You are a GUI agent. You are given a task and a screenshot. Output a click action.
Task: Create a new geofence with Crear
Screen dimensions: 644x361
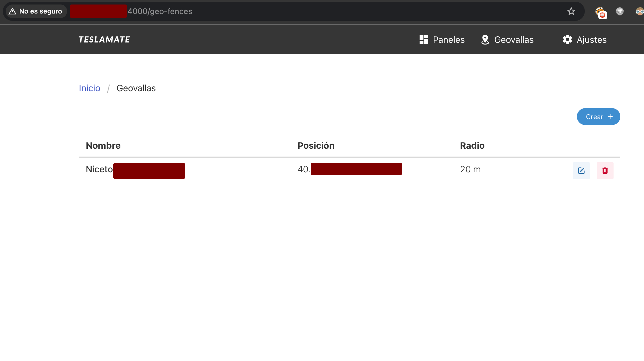[598, 117]
